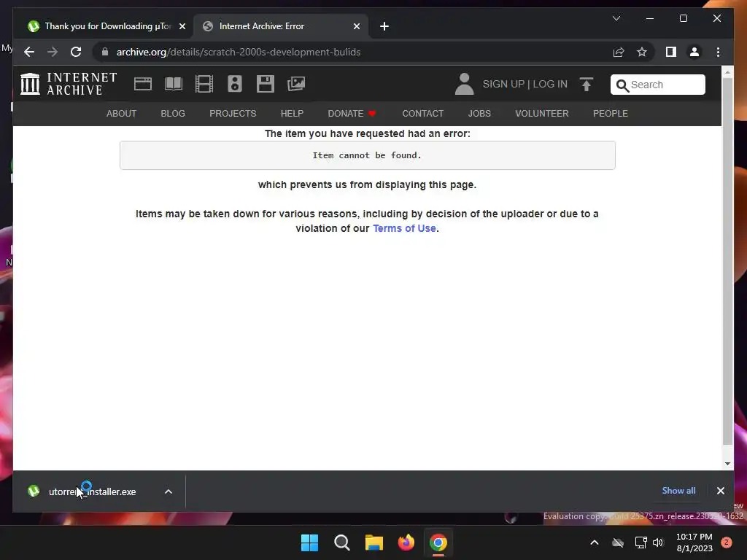Open PEOPLE menu item

point(611,113)
